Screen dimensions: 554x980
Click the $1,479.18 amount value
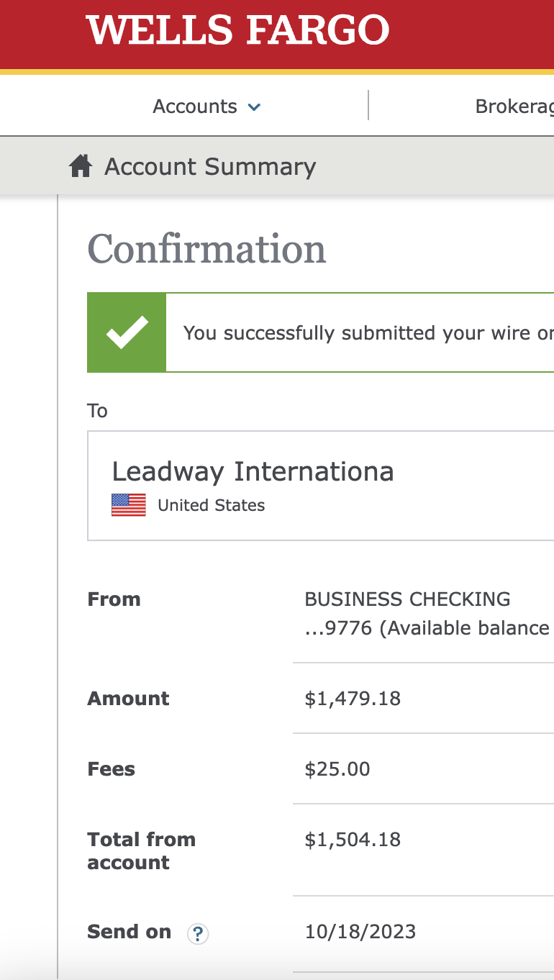pos(353,699)
